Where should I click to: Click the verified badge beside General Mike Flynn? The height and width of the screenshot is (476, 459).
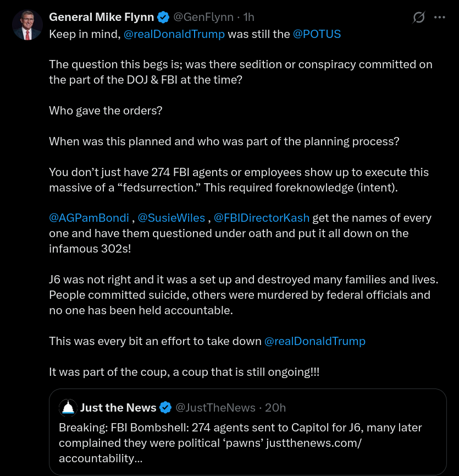(163, 17)
